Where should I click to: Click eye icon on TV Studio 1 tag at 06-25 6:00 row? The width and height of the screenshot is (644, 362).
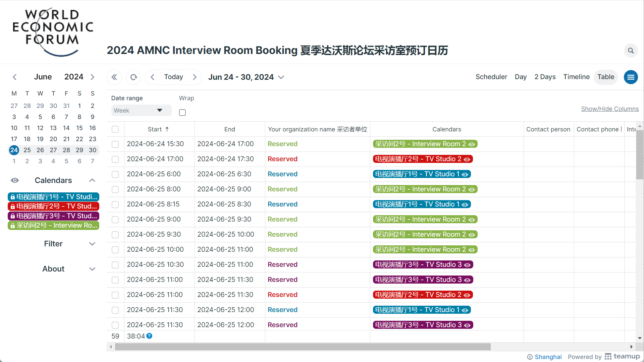pos(465,174)
